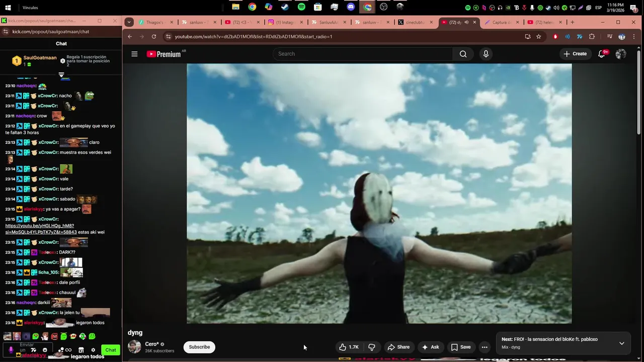This screenshot has width=644, height=362.
Task: Open Discord from the taskbar
Action: click(351, 7)
